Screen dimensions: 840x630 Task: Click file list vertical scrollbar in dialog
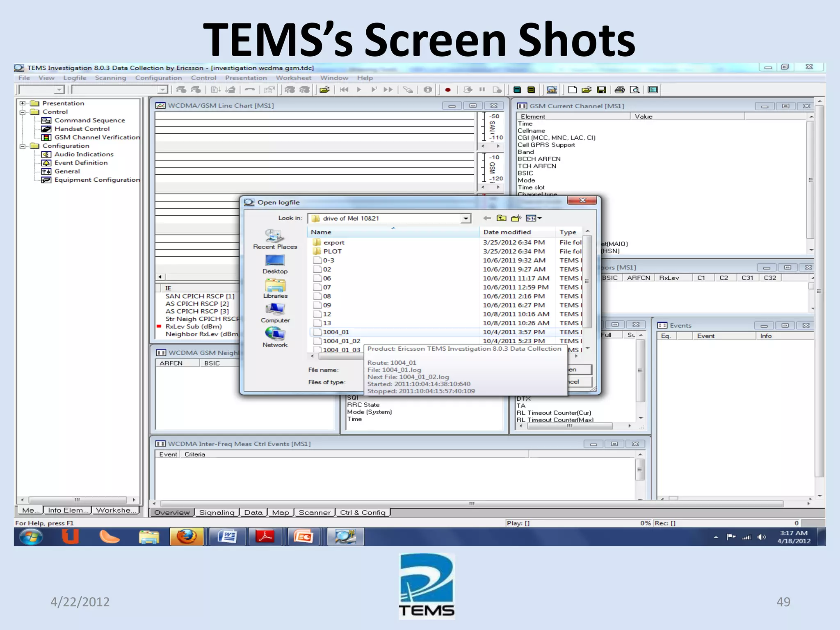(587, 281)
